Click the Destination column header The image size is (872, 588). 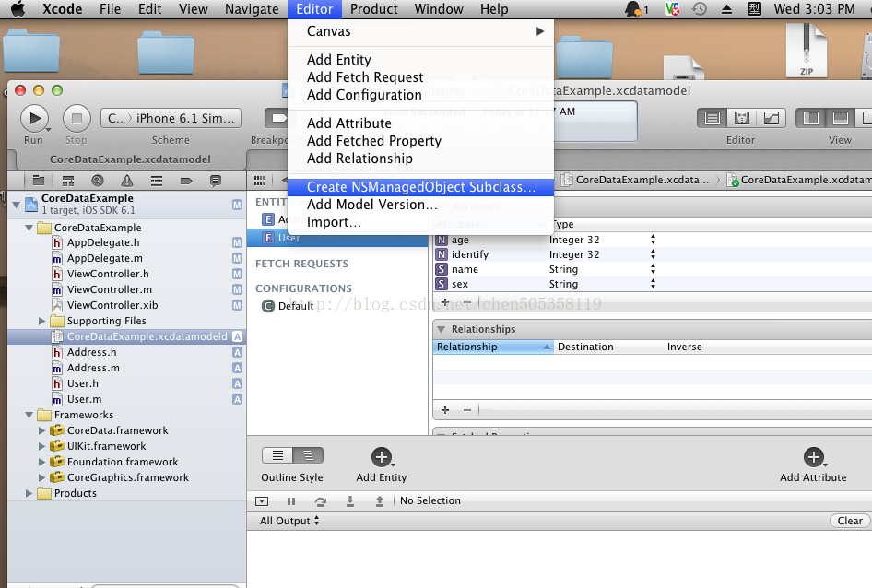coord(585,347)
